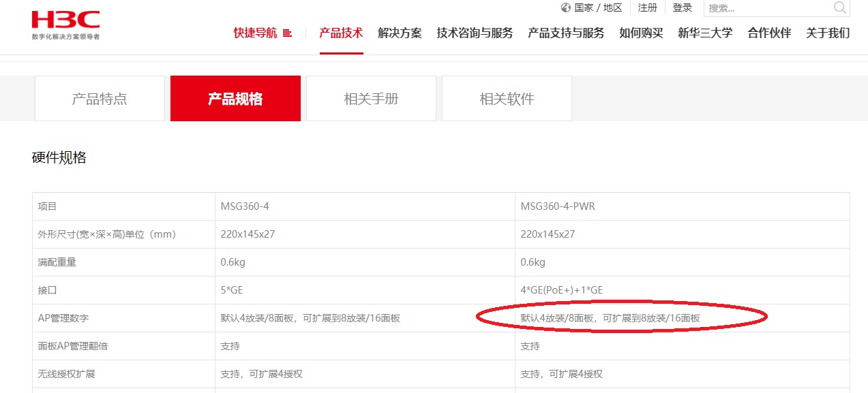Click the 满配重量 row label
This screenshot has width=868, height=393.
[57, 262]
